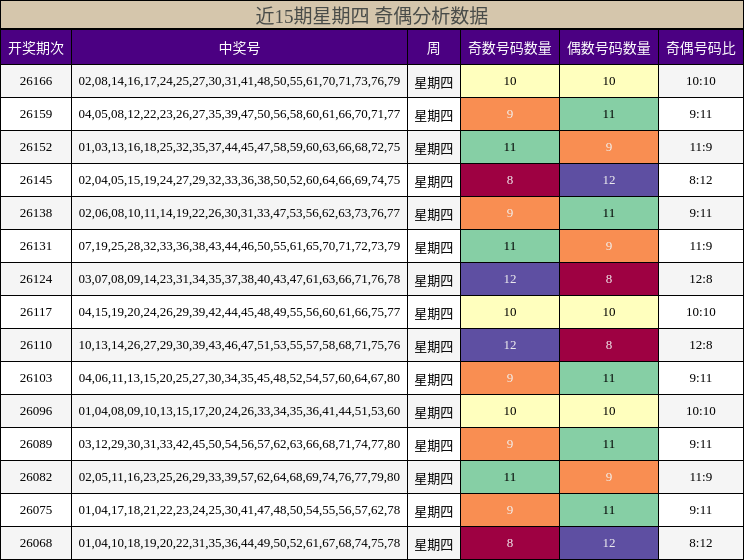Click the odd count cell in row 26166

tap(510, 81)
